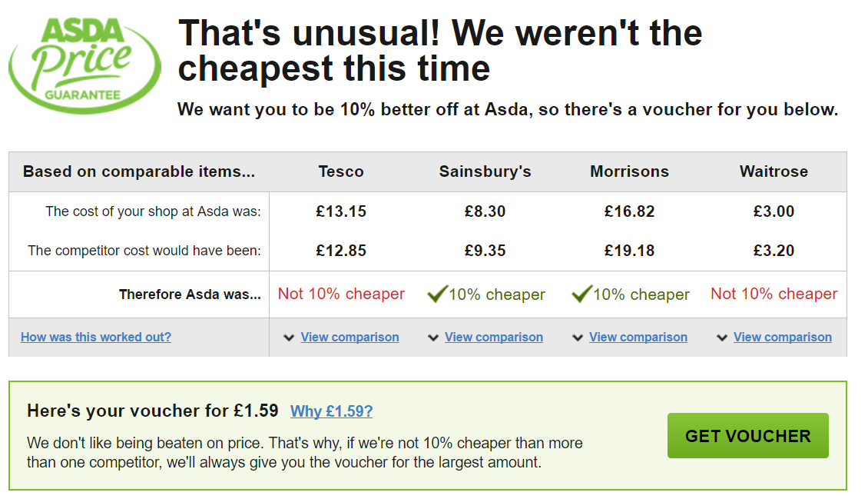This screenshot has width=868, height=499.
Task: Open the Morrisons View comparison link
Action: tap(638, 337)
